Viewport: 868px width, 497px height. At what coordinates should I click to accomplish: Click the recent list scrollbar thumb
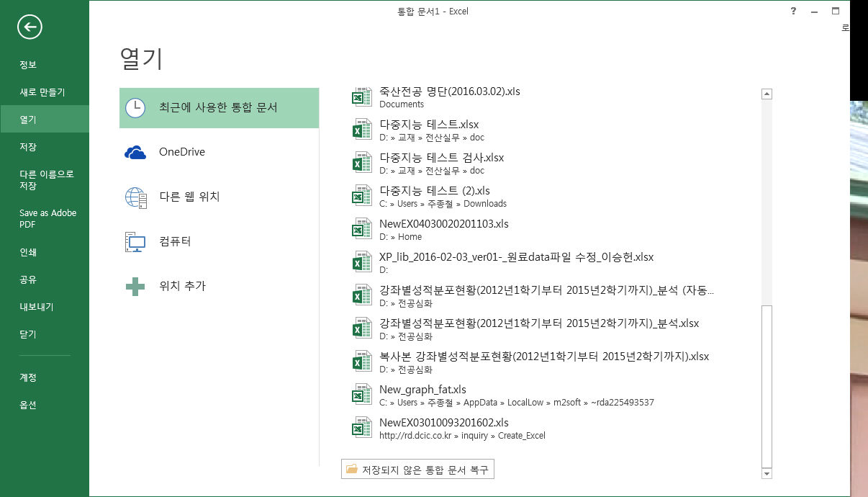[x=767, y=385]
